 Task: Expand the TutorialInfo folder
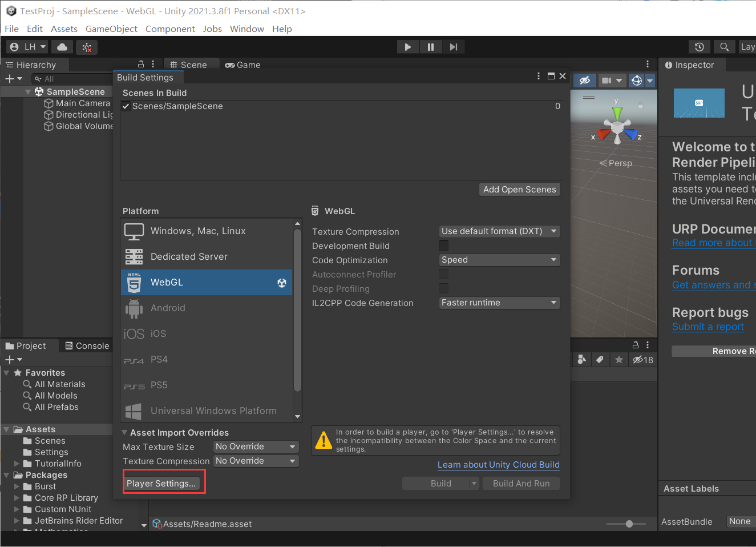click(17, 464)
